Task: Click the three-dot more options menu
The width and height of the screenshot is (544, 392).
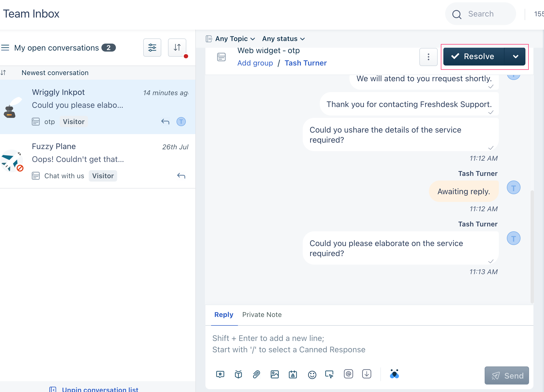Action: (x=428, y=56)
